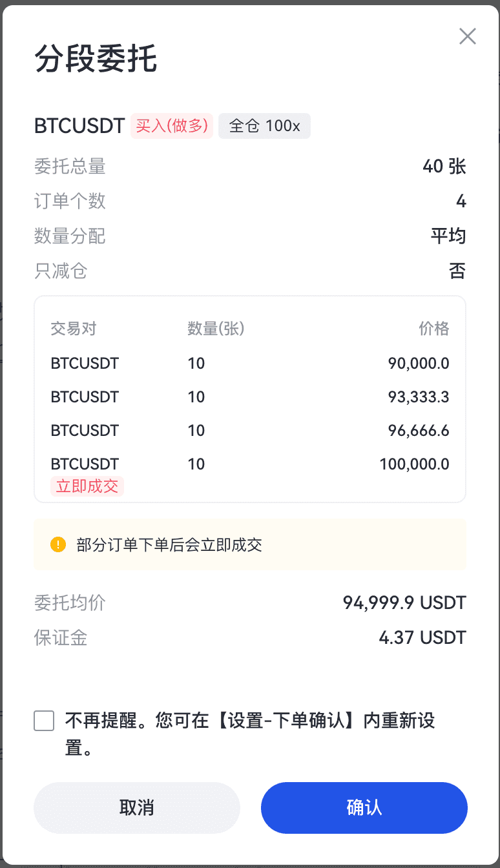500x868 pixels.
Task: Click the 交易对 column header
Action: (x=74, y=329)
